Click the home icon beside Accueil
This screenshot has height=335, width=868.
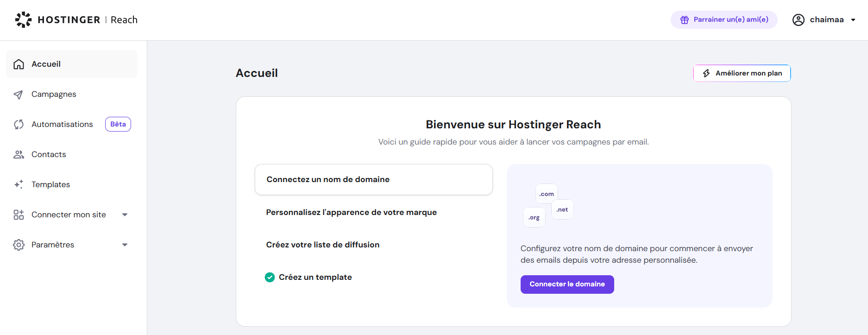click(x=19, y=64)
